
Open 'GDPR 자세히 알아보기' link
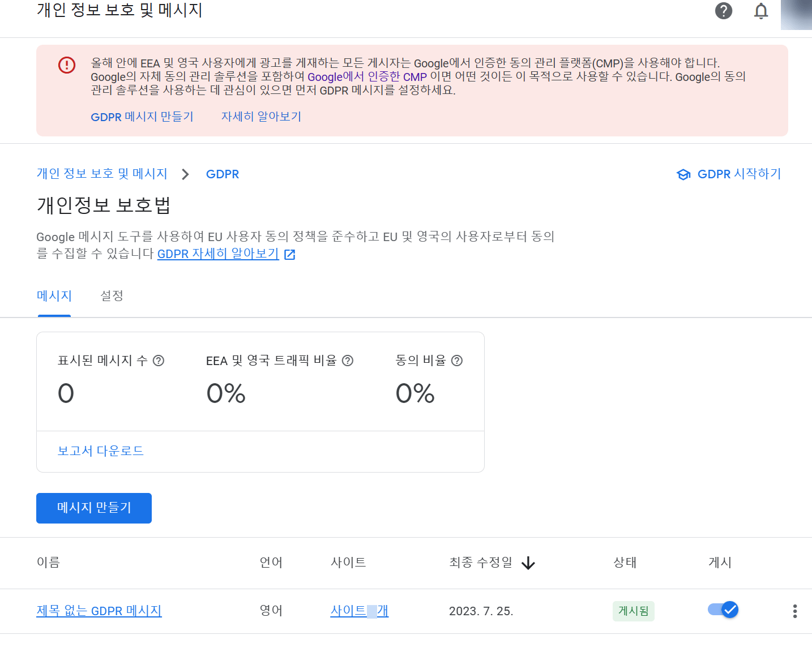218,254
